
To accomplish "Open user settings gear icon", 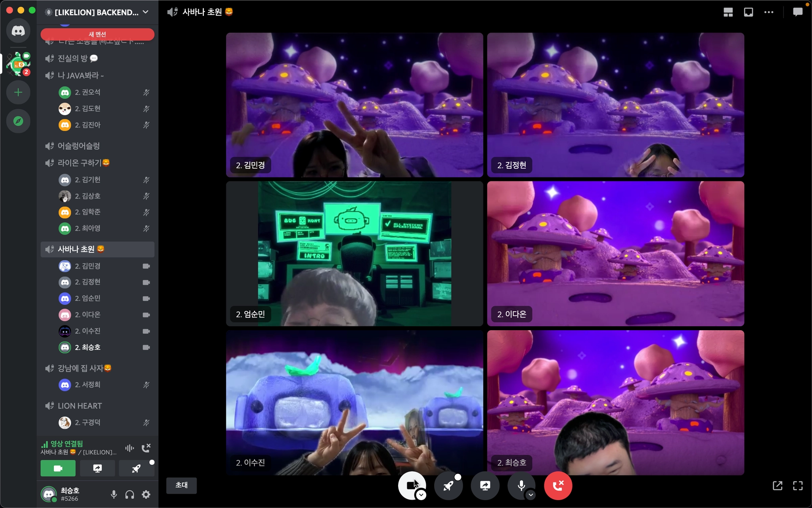I will (x=146, y=495).
